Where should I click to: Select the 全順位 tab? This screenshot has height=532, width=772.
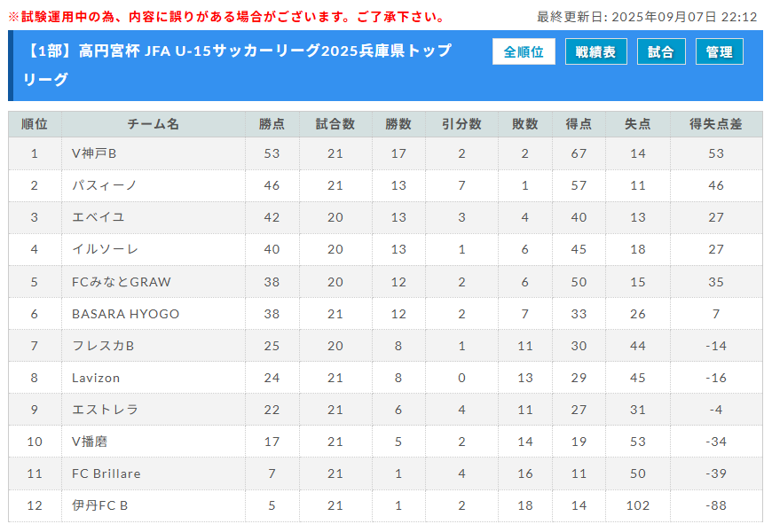[x=524, y=51]
